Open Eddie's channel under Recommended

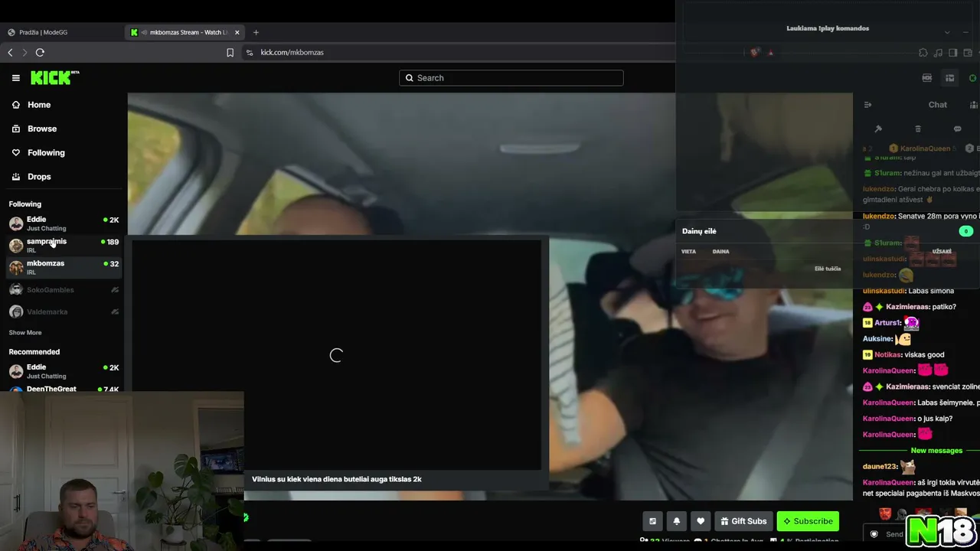pyautogui.click(x=64, y=371)
